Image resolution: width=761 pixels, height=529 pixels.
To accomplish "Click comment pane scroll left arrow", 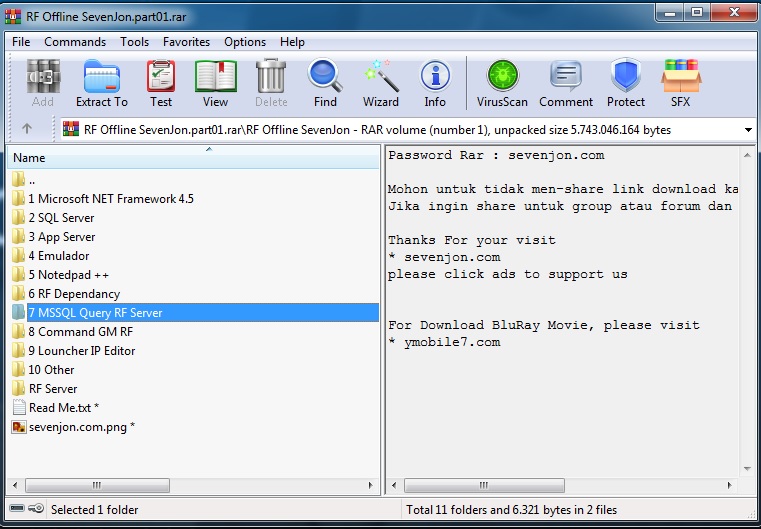I will point(394,485).
